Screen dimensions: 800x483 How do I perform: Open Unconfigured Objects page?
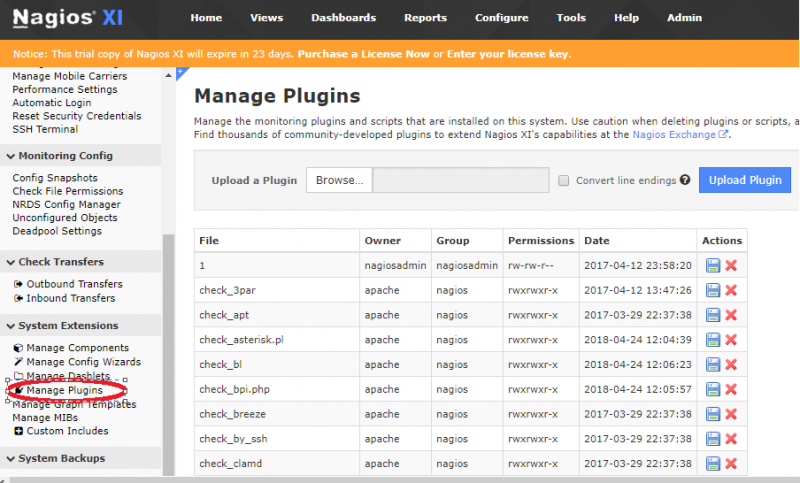[65, 218]
